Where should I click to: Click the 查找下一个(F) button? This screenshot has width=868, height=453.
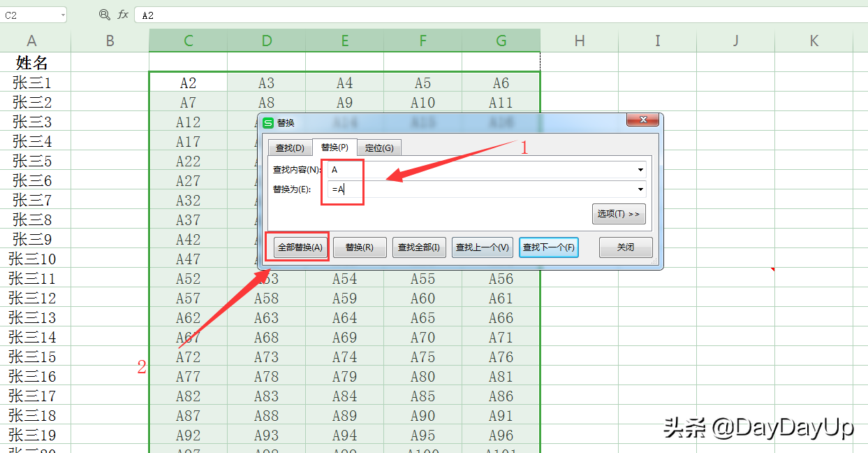pos(549,247)
